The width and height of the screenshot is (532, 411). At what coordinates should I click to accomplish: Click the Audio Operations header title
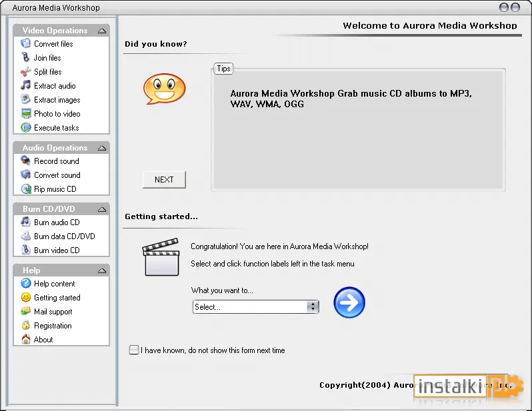(55, 148)
